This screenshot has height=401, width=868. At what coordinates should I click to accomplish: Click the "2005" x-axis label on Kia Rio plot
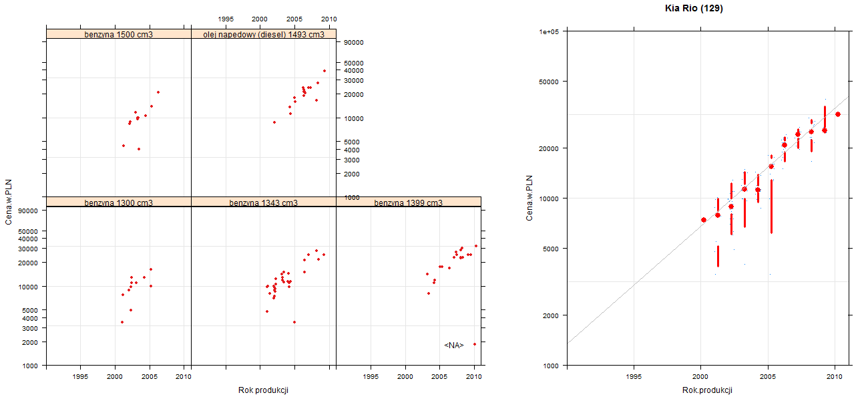(767, 377)
